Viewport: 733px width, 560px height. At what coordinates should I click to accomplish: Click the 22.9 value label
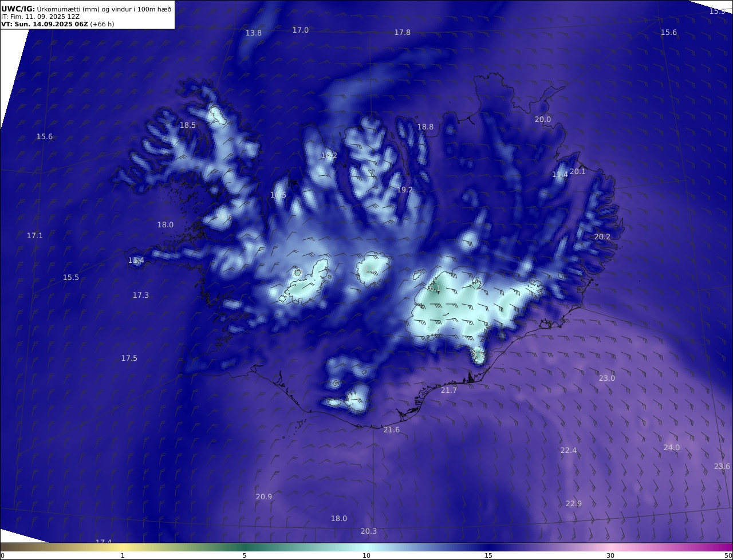[574, 504]
